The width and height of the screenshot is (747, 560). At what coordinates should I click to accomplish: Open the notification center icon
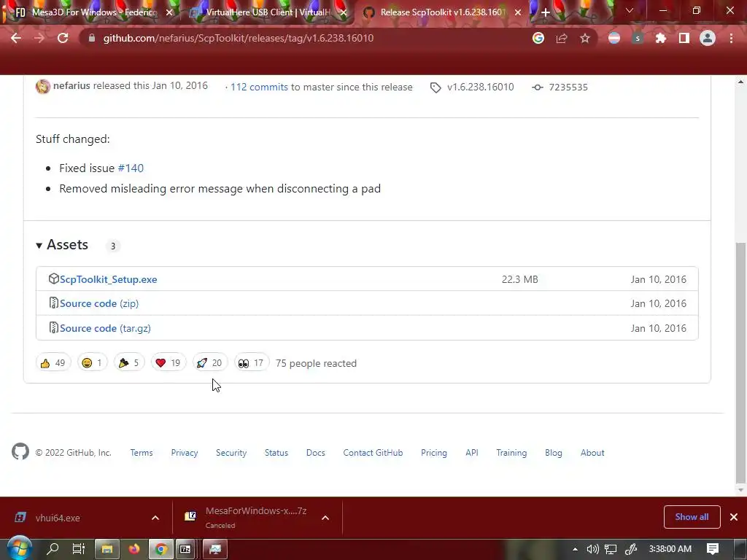(713, 549)
